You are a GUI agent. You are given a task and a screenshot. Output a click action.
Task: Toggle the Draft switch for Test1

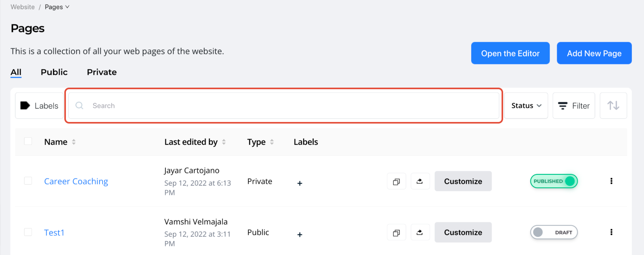coord(554,232)
